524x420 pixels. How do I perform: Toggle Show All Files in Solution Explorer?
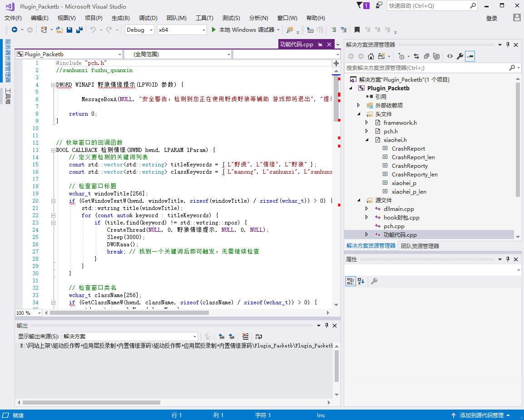pos(436,56)
